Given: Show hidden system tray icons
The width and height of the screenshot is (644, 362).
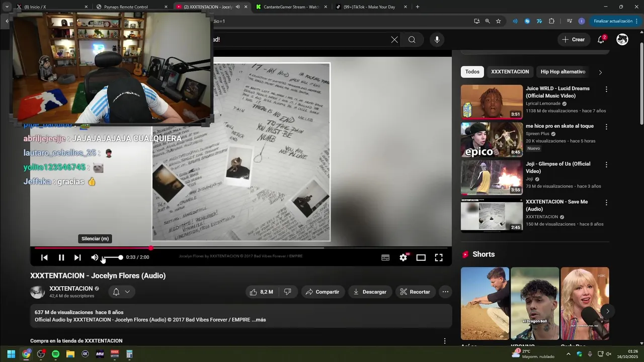Looking at the screenshot, I should click(569, 354).
